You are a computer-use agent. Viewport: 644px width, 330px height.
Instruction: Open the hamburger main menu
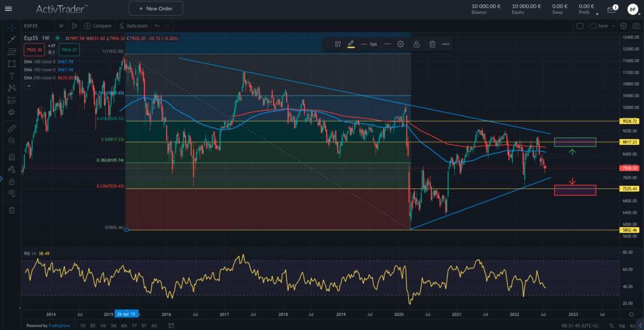[x=8, y=9]
